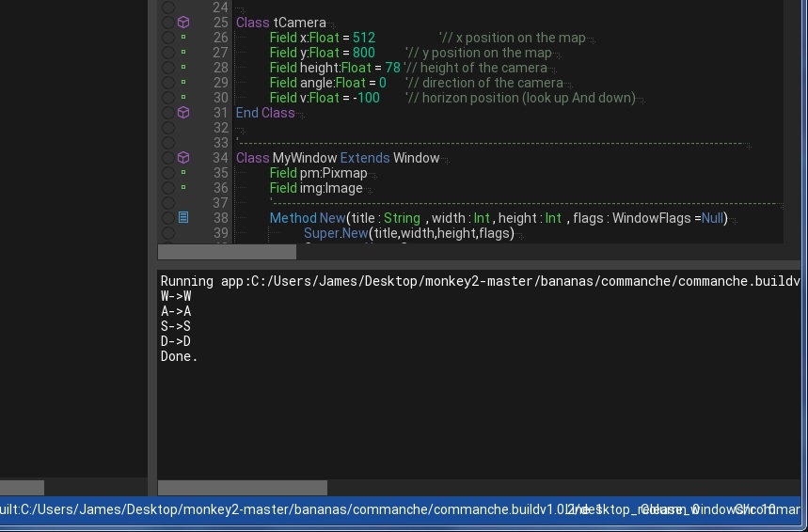Click the build path in the status bar
The image size is (808, 532).
click(x=282, y=509)
